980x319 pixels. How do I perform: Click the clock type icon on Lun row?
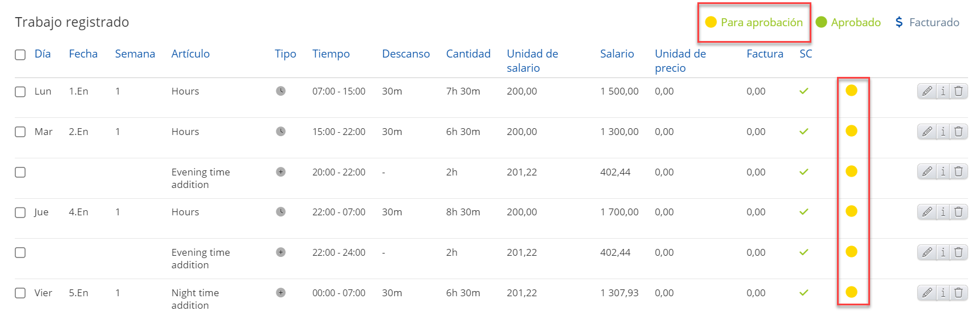point(281,91)
